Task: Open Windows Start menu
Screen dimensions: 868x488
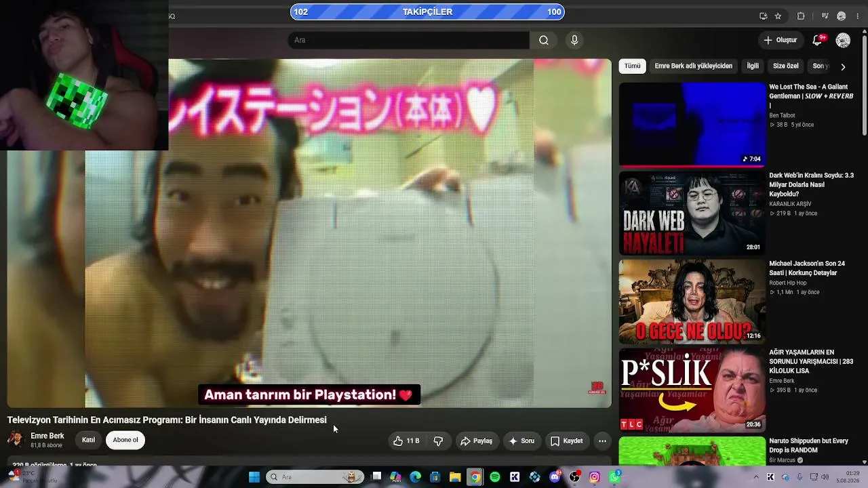Action: (254, 477)
